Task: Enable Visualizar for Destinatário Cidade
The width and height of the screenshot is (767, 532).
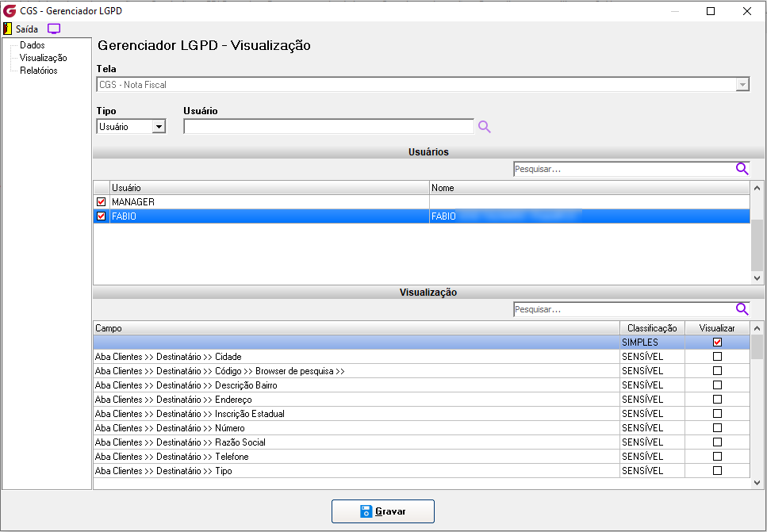Action: (x=717, y=357)
